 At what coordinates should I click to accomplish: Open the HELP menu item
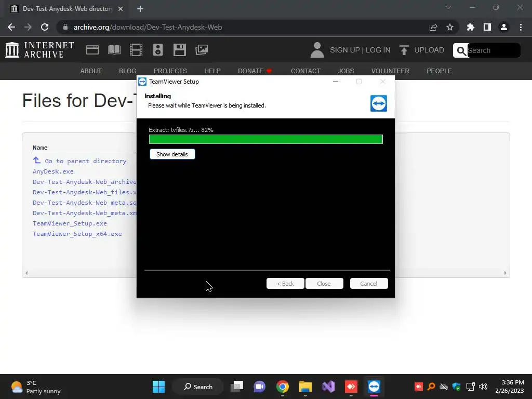click(212, 71)
